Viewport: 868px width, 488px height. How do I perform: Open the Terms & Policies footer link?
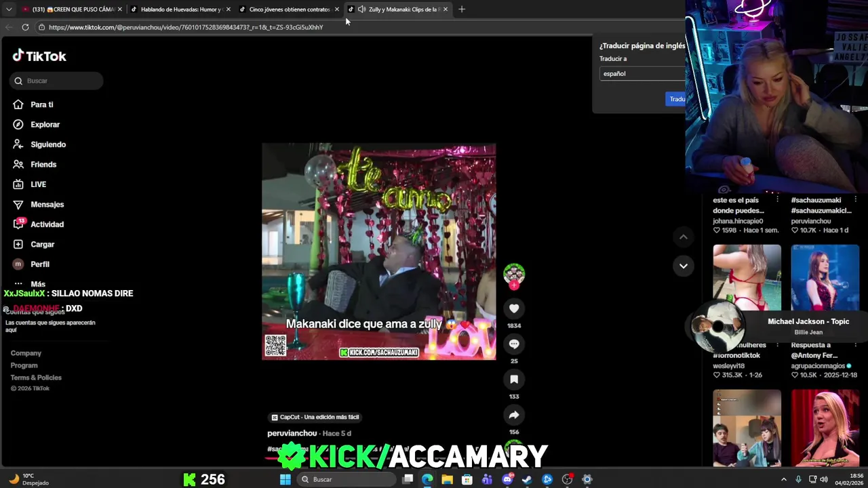(36, 378)
